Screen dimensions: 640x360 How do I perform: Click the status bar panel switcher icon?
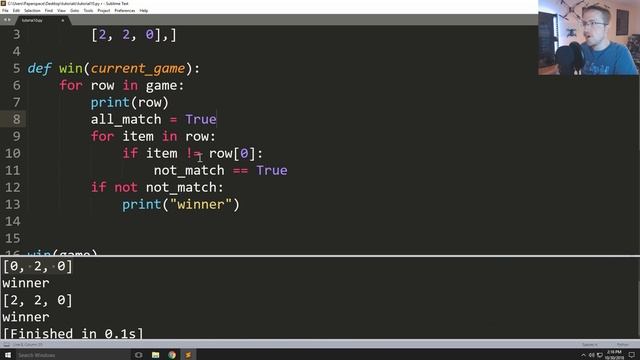pyautogui.click(x=6, y=345)
